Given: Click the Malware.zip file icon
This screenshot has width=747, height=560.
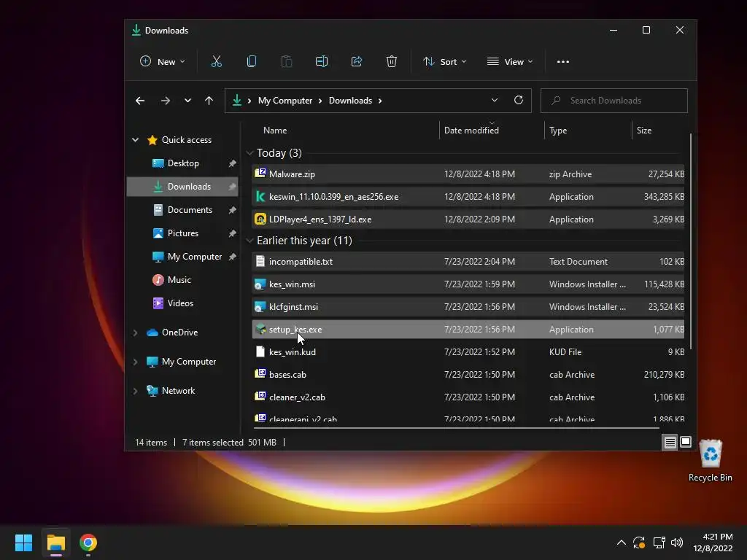Looking at the screenshot, I should tap(260, 174).
